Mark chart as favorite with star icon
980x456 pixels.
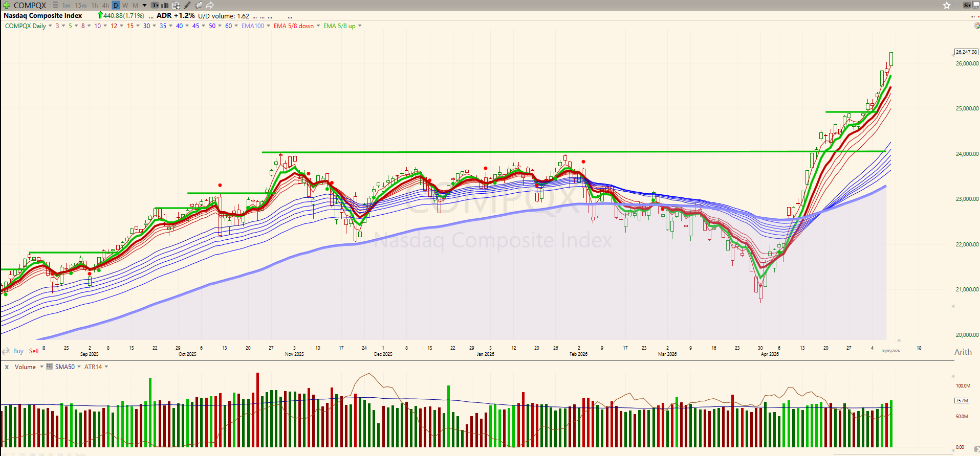(947, 5)
